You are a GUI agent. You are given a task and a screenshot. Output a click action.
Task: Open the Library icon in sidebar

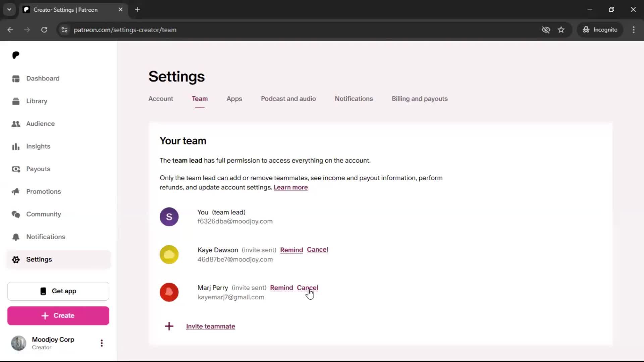coord(16,101)
